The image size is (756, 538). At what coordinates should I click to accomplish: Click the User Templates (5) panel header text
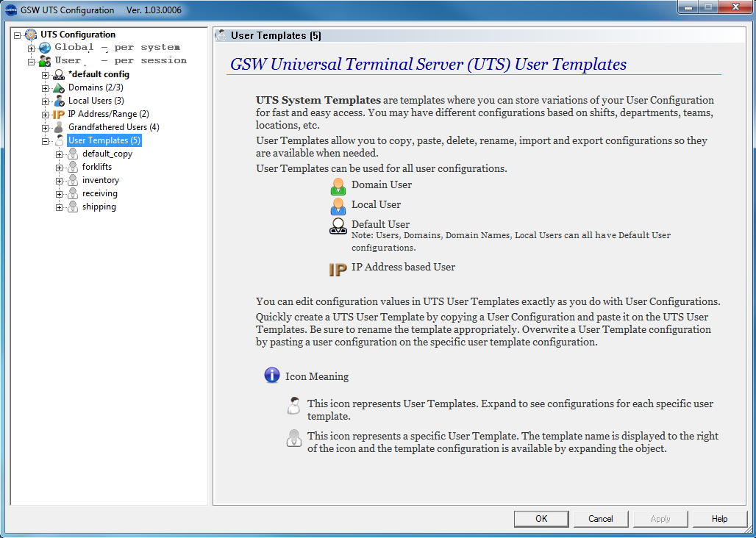276,35
